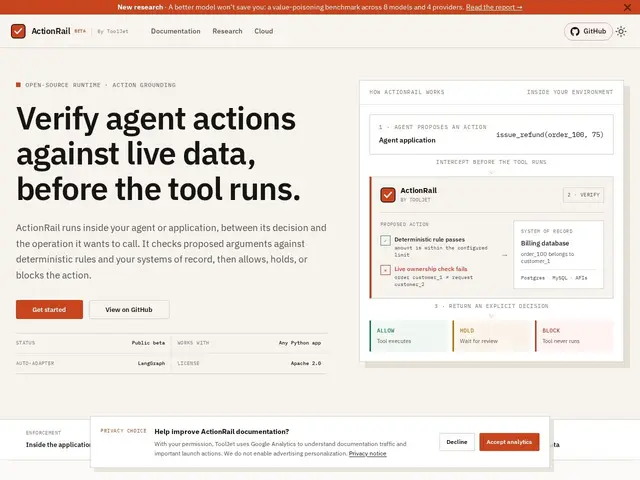Click the Get started button

click(49, 309)
